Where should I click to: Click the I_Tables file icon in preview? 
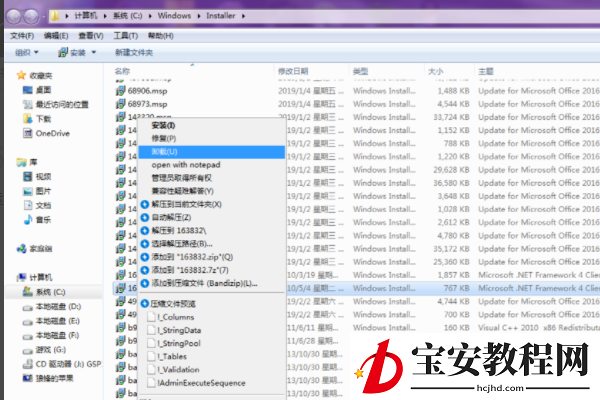tap(152, 356)
